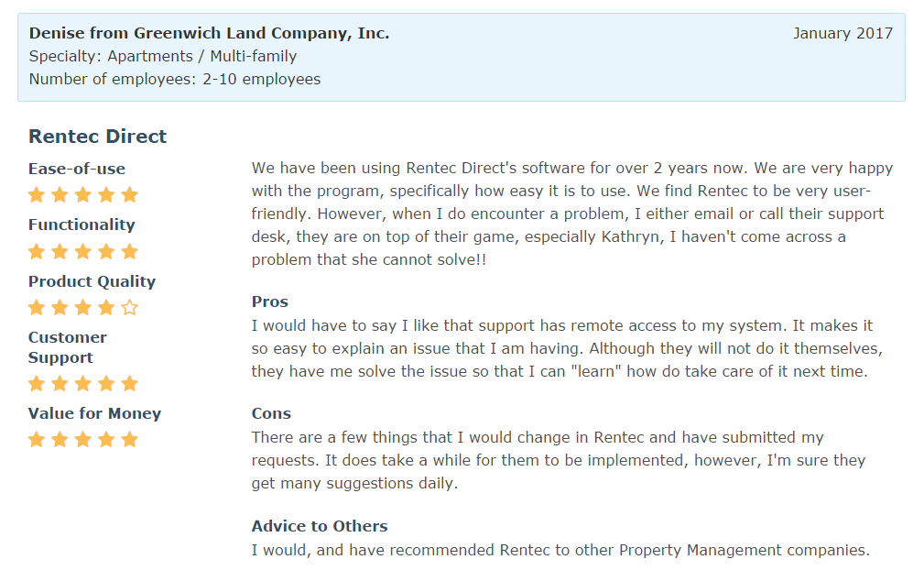The image size is (924, 581).
Task: Click the third star under Functionality
Action: [83, 251]
